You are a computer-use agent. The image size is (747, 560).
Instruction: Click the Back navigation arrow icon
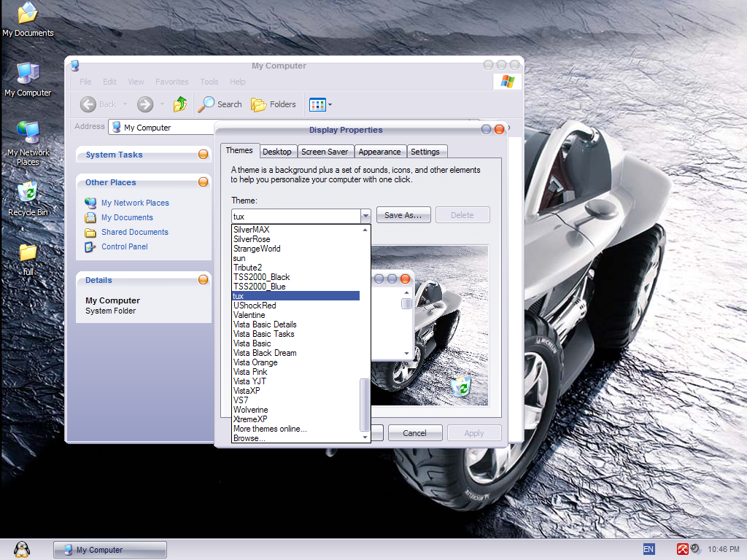tap(88, 104)
